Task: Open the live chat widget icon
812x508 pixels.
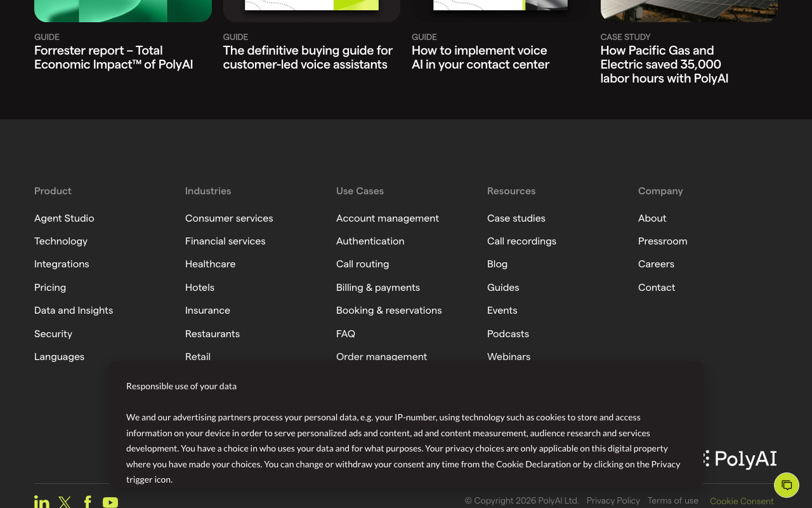Action: tap(787, 485)
